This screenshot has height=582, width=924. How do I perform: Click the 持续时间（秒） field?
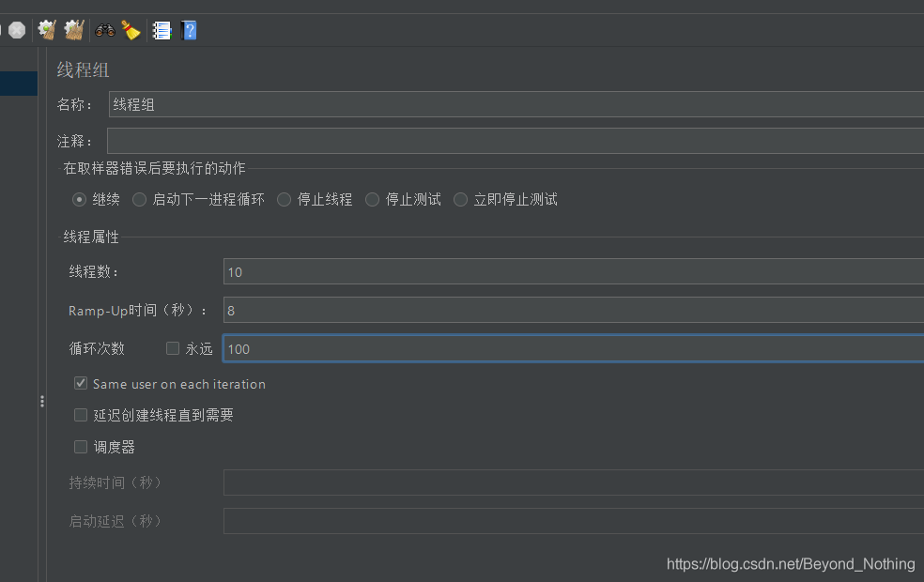click(x=574, y=482)
